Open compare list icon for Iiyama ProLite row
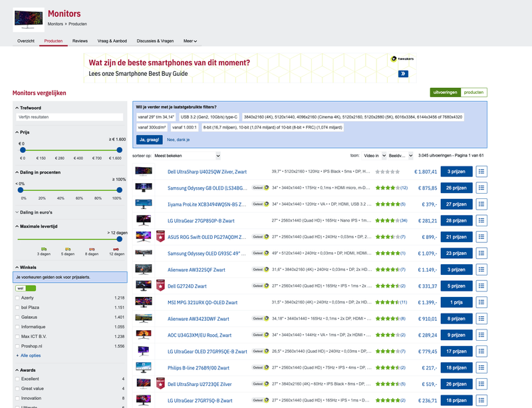 481,204
